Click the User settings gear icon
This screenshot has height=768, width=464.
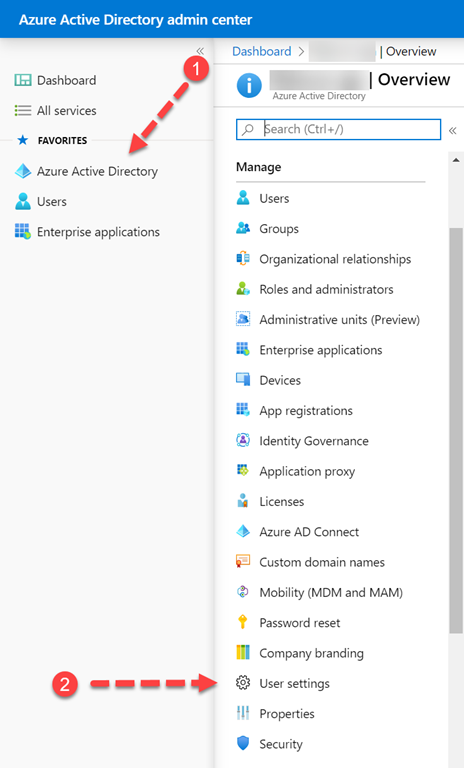(x=243, y=683)
